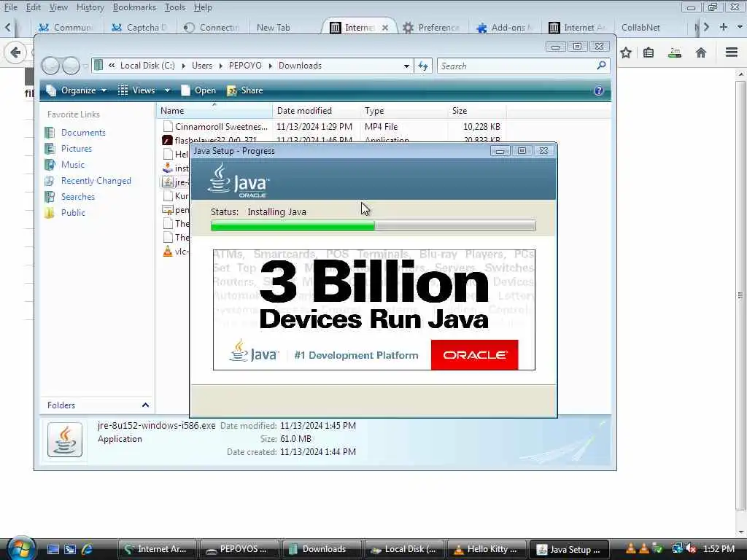The height and width of the screenshot is (560, 747).
Task: Sort files by the Name column header
Action: [214, 111]
